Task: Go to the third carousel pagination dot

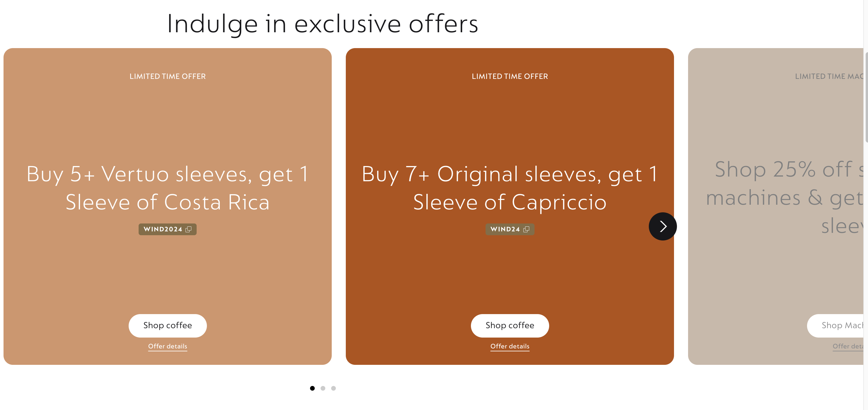Action: pos(333,388)
